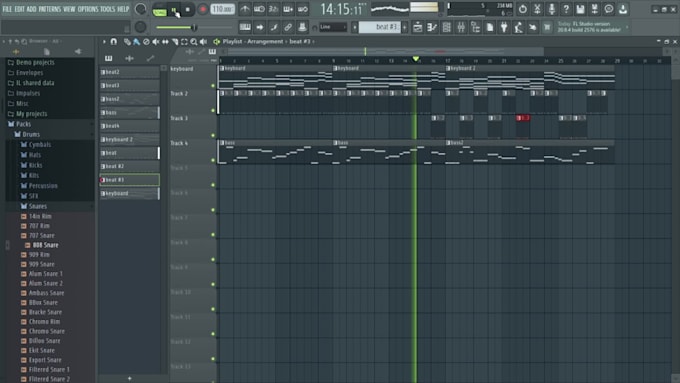Open the Piano roll view icon
The height and width of the screenshot is (383, 680).
coord(432,27)
